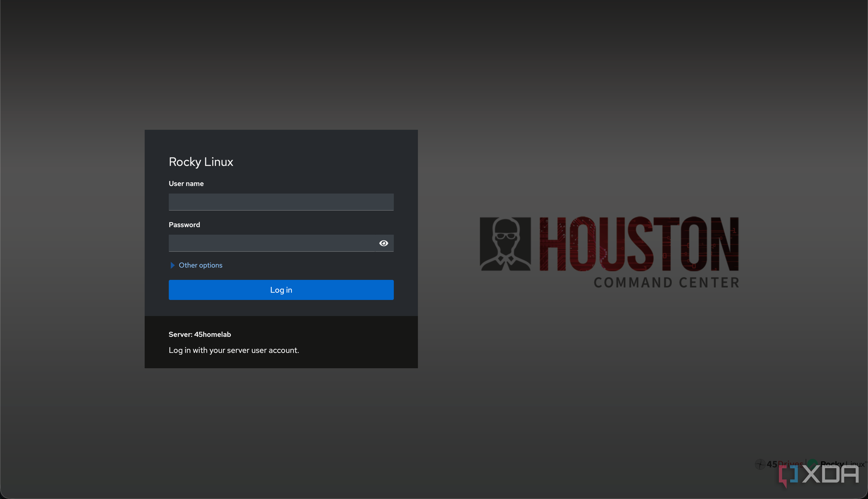868x499 pixels.
Task: Toggle password visibility with eye icon
Action: click(384, 243)
